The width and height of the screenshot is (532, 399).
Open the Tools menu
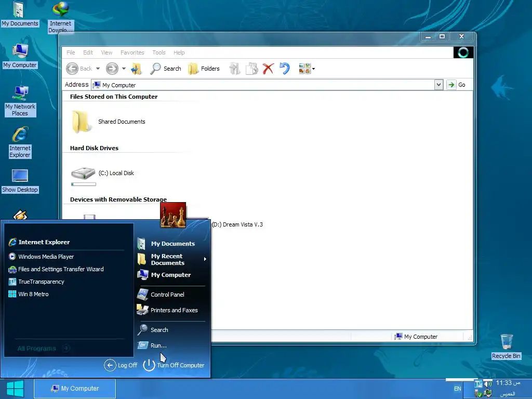(x=159, y=52)
